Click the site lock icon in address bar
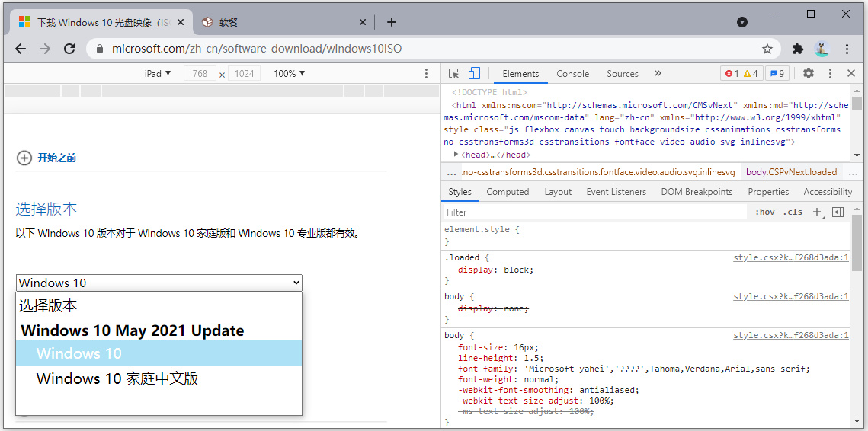Viewport: 868px width, 431px height. (x=100, y=49)
